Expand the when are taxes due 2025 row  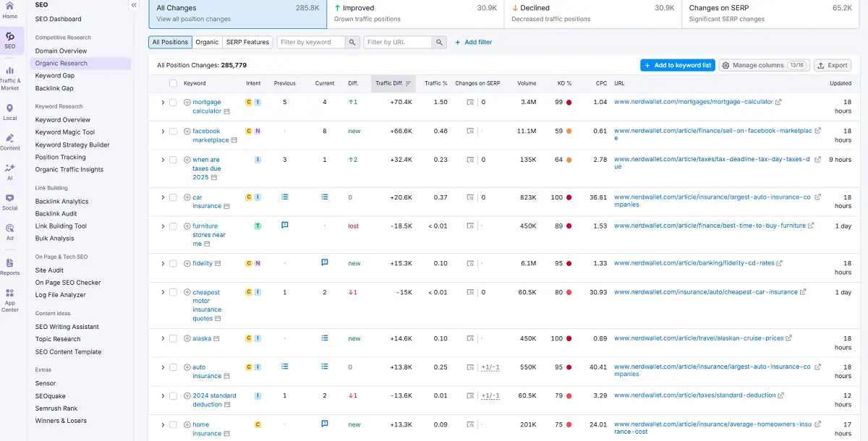(163, 160)
